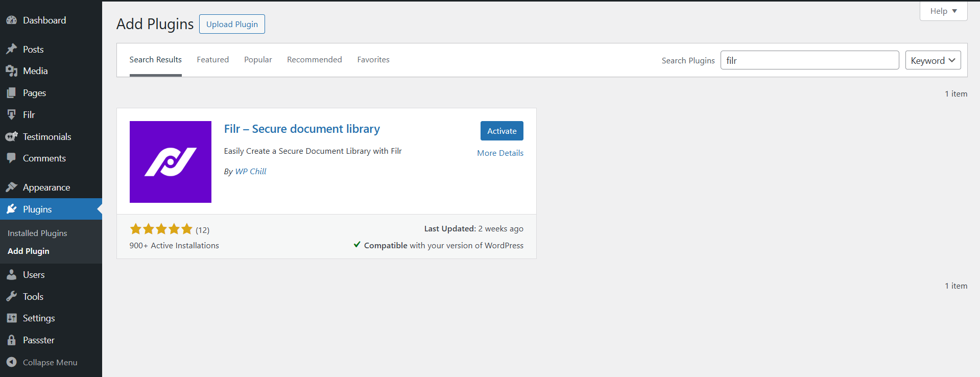Click the five-star rating of Filr
The image size is (980, 377).
pyautogui.click(x=161, y=229)
